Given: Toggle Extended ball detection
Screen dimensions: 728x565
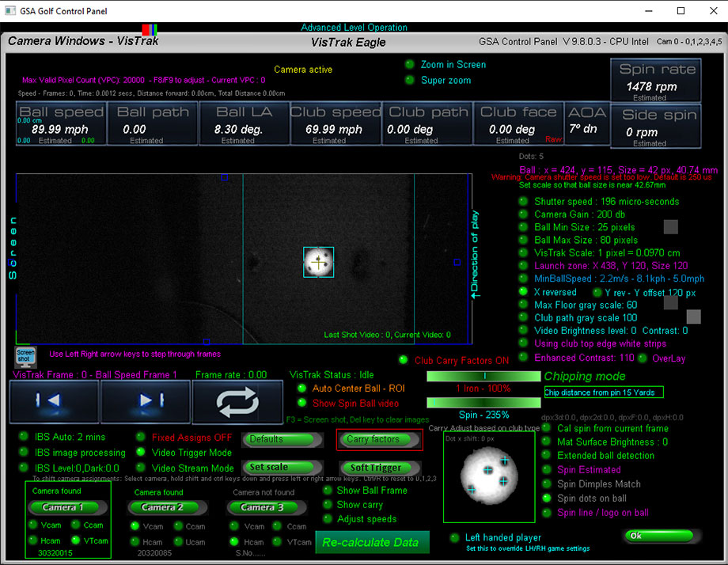Looking at the screenshot, I should click(547, 456).
